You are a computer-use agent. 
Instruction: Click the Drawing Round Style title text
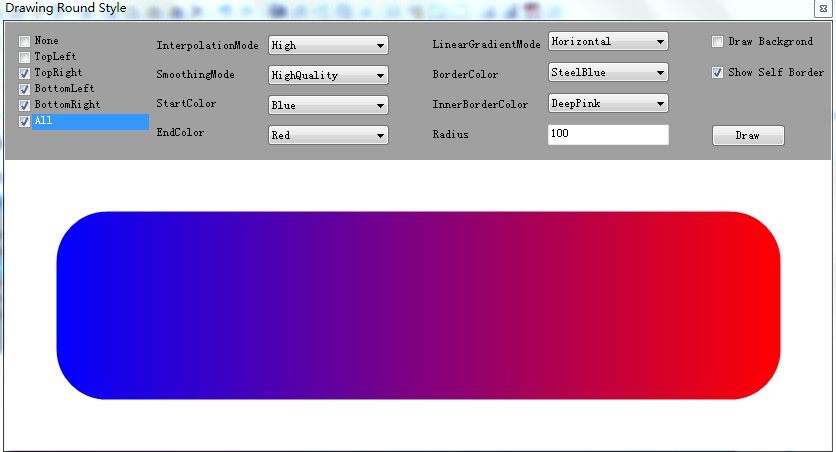click(x=66, y=8)
